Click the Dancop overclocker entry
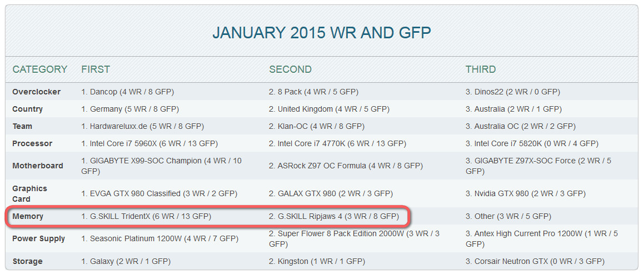 click(128, 92)
